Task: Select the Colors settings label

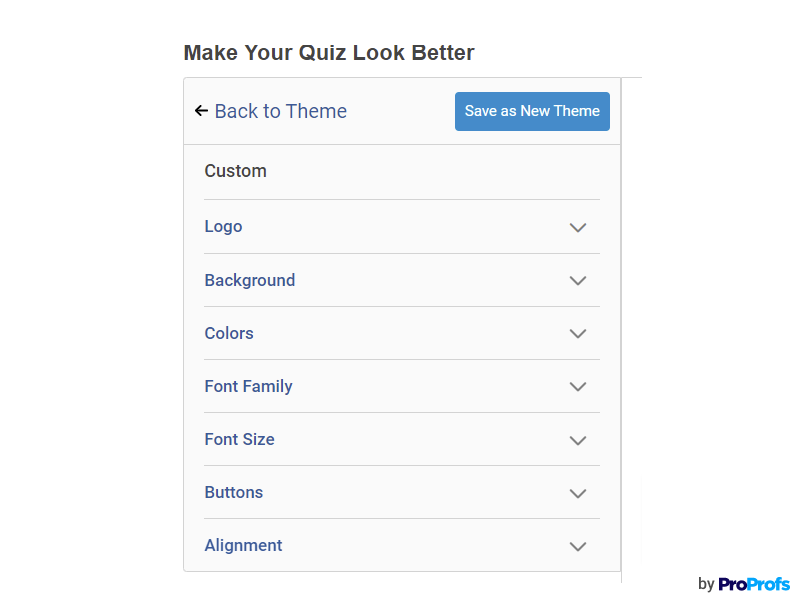Action: coord(229,333)
